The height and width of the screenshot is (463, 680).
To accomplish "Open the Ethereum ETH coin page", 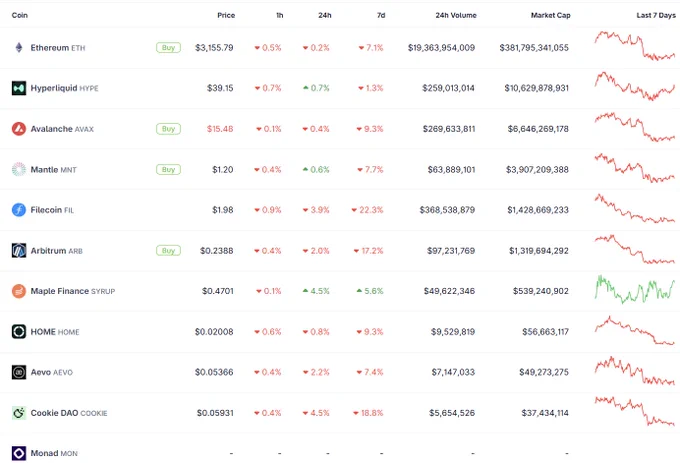I will point(58,48).
